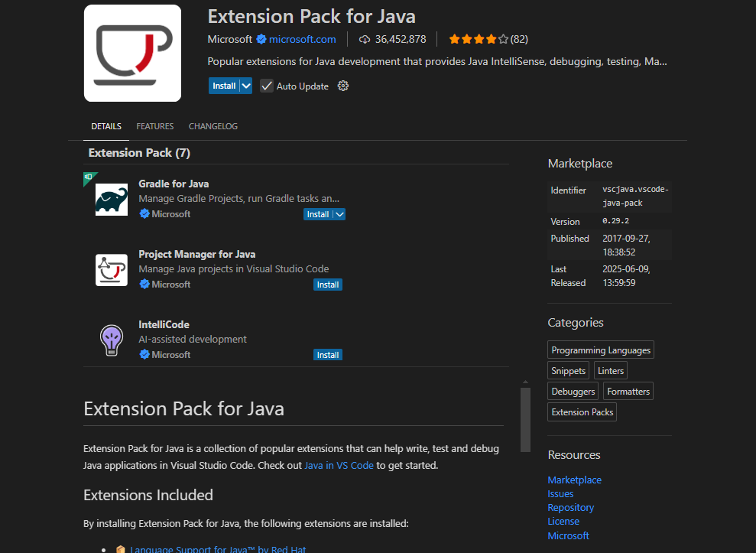Select the Formatters category tag

pos(628,392)
